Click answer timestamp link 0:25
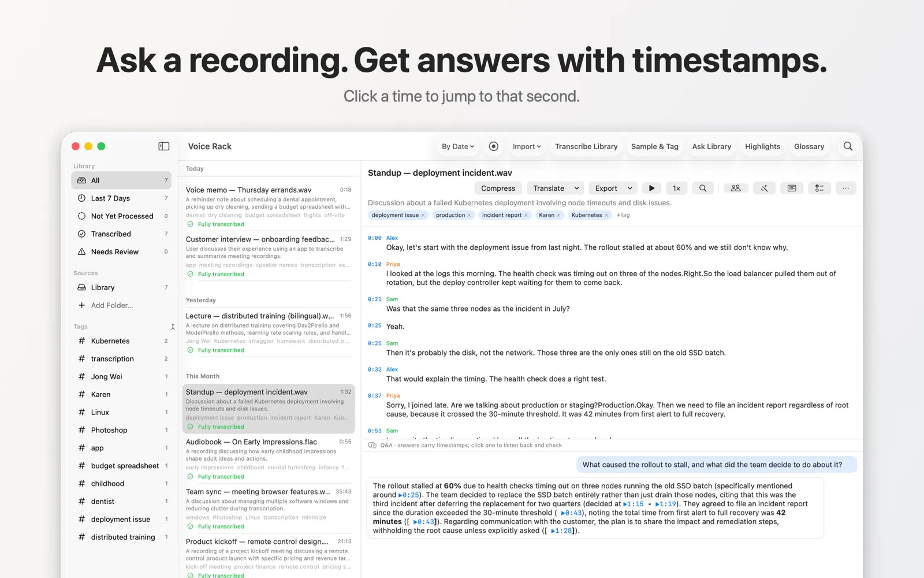Image resolution: width=924 pixels, height=578 pixels. pyautogui.click(x=409, y=495)
